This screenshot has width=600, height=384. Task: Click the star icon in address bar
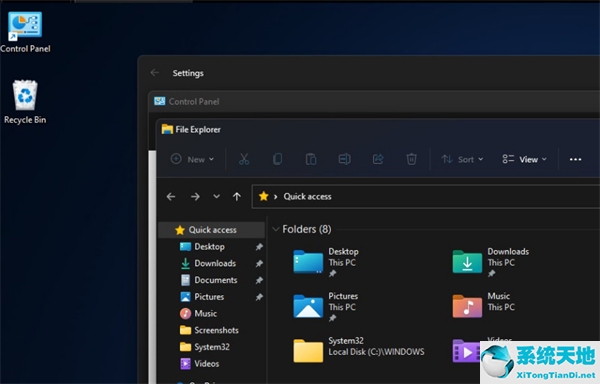264,196
